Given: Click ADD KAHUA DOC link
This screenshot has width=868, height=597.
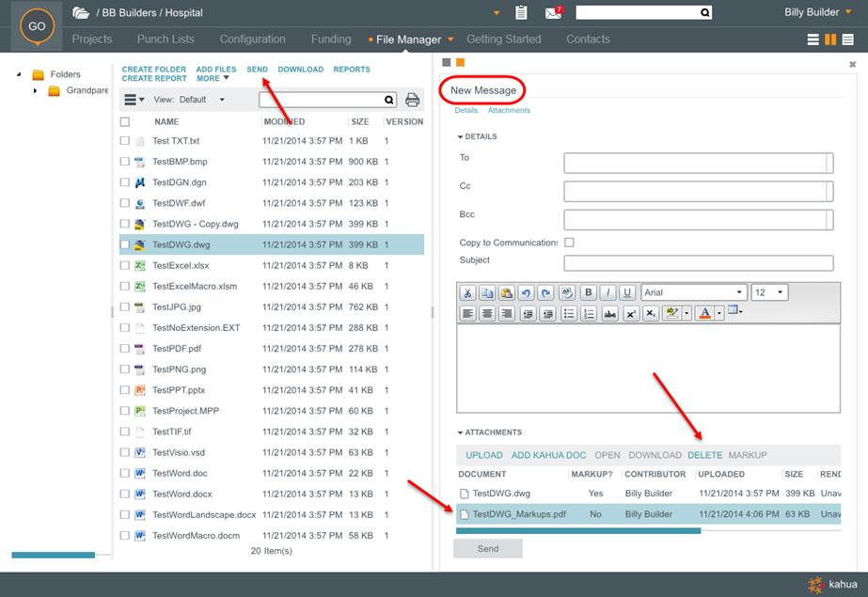Looking at the screenshot, I should (x=548, y=455).
